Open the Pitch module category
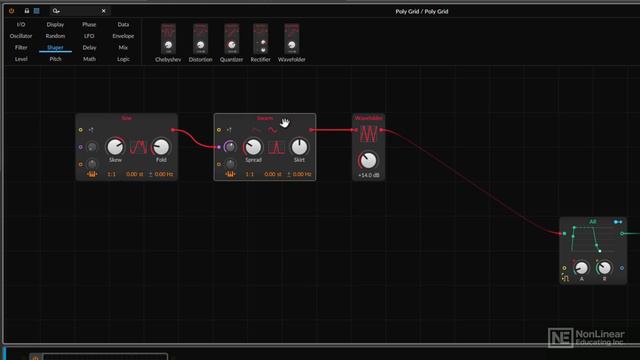This screenshot has width=640, height=360. click(55, 59)
